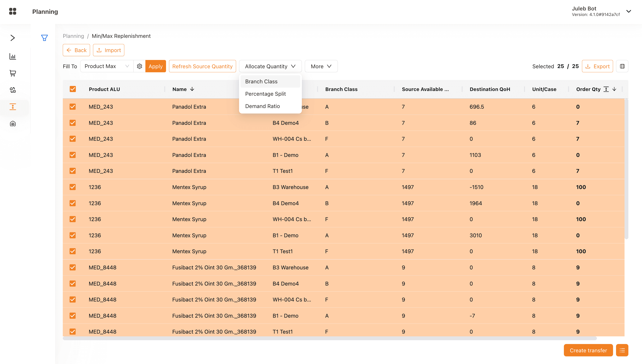Click the Product ALU column header
The height and width of the screenshot is (364, 642).
coord(104,89)
